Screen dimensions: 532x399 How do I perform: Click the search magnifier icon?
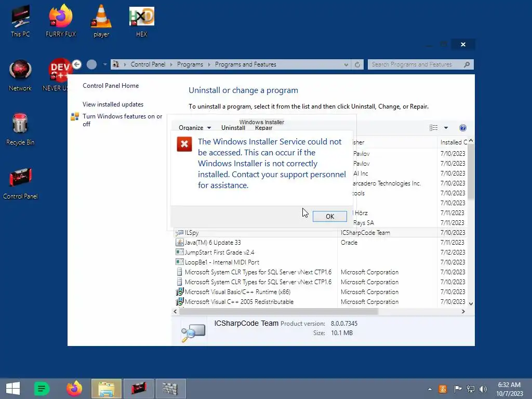(x=467, y=64)
